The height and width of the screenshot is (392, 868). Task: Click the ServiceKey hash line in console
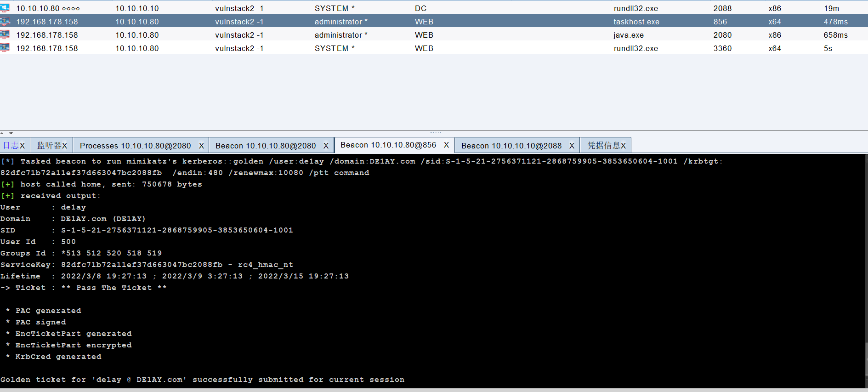(x=147, y=265)
